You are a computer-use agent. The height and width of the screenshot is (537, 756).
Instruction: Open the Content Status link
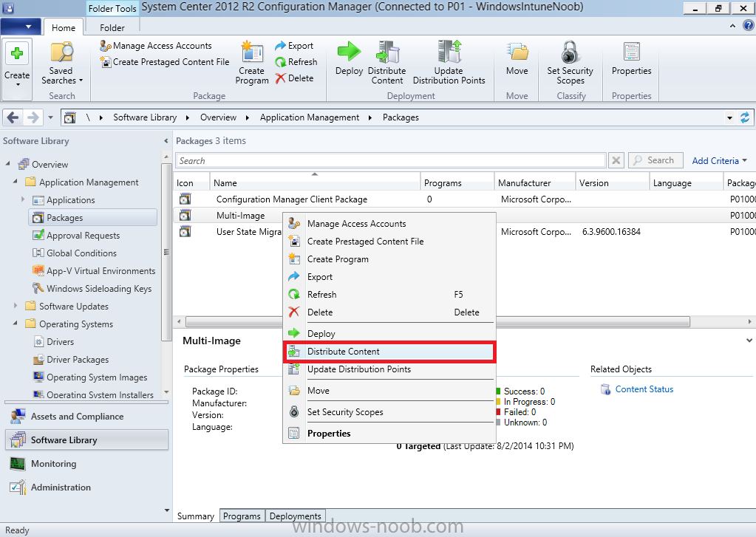point(644,389)
